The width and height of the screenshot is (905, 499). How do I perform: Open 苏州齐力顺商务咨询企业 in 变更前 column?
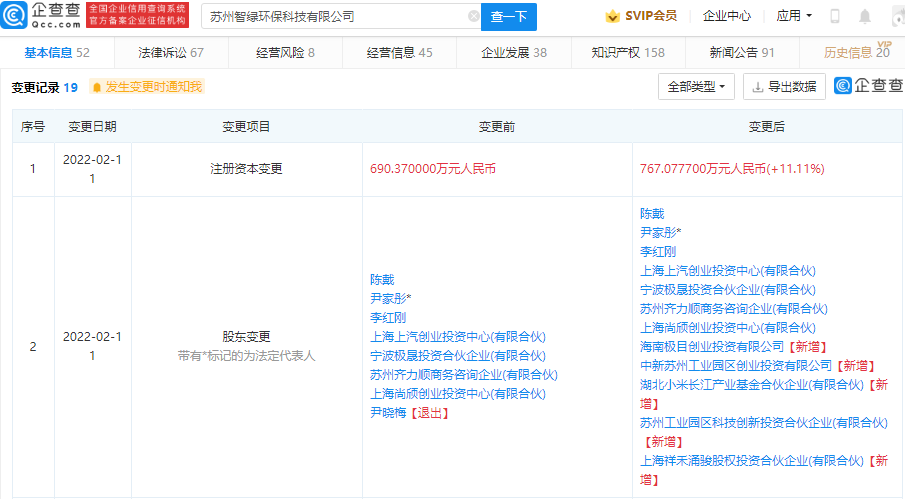click(463, 375)
